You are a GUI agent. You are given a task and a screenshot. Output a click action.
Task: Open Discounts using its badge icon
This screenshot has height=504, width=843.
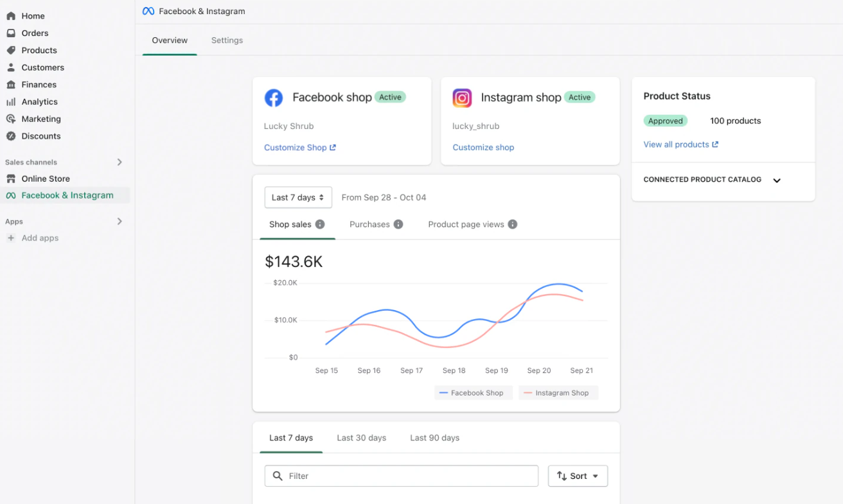tap(11, 136)
